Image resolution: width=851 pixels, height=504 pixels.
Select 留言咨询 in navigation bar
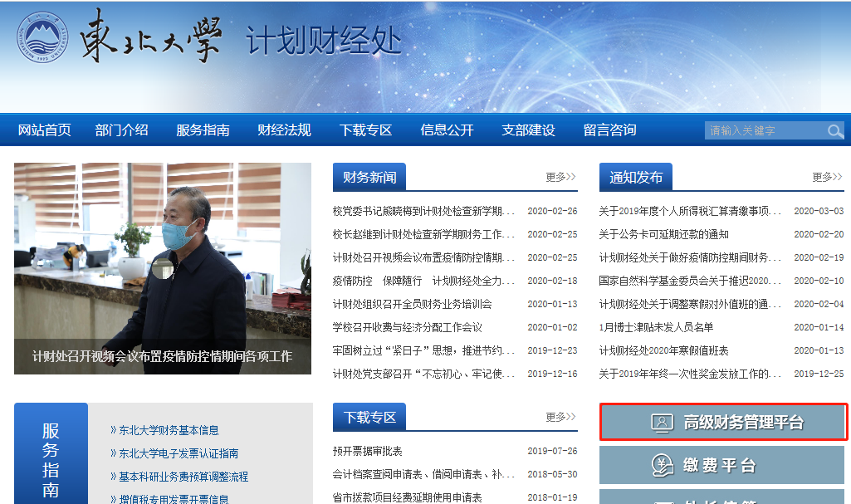click(609, 130)
